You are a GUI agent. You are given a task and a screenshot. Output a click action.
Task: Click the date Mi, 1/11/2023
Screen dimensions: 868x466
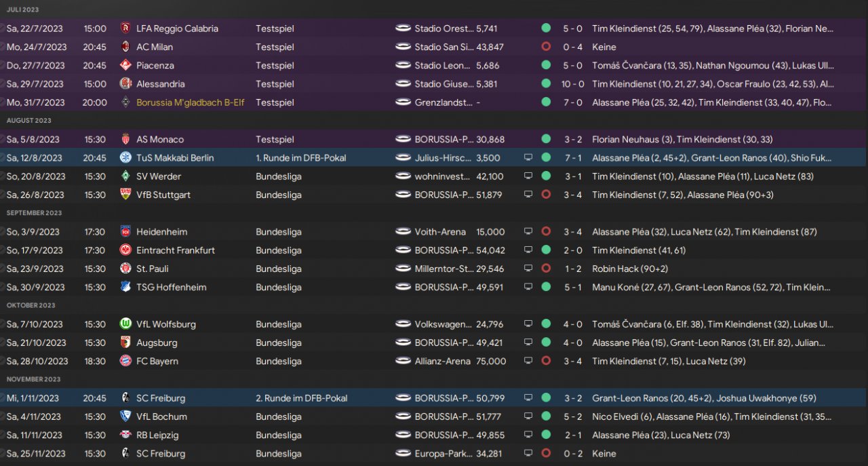[34, 398]
